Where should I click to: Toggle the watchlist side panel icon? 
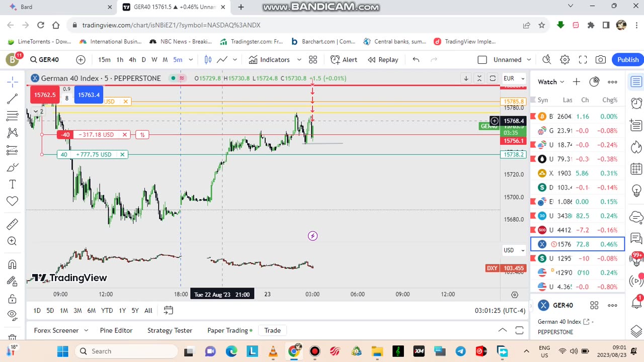[636, 81]
